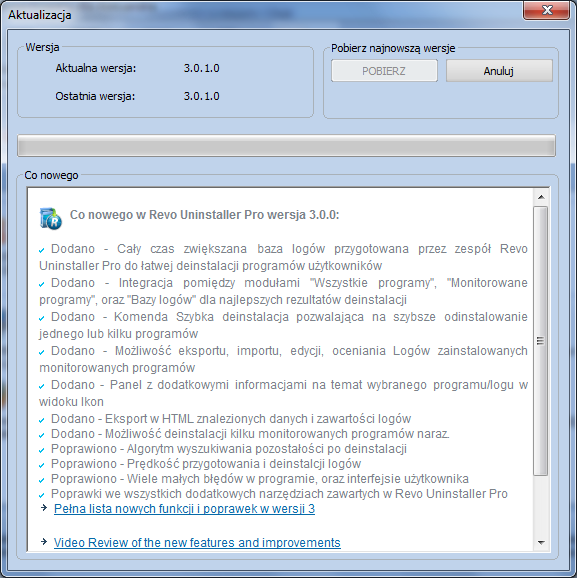This screenshot has height=578, width=577.
Task: Click the vertical scrollbar thumb in Co nowego
Action: (541, 341)
